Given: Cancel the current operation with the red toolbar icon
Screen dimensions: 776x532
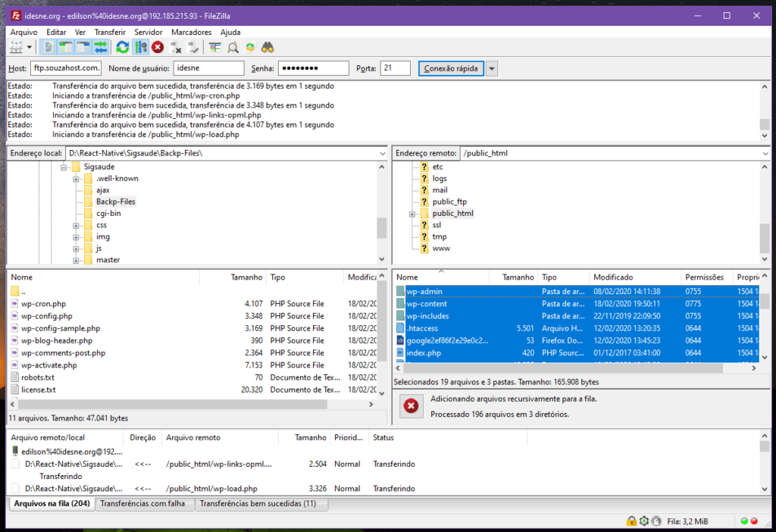Looking at the screenshot, I should (x=158, y=48).
